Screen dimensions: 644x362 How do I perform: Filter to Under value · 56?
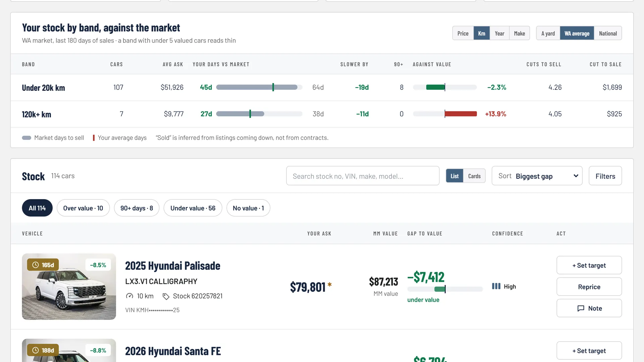(x=193, y=208)
